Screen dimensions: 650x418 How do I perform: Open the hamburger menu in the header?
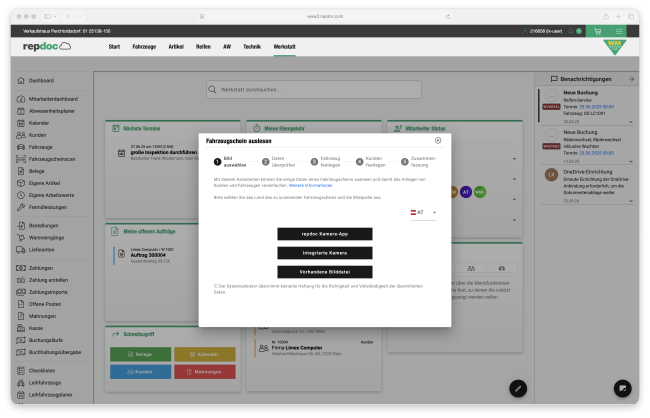(x=619, y=32)
